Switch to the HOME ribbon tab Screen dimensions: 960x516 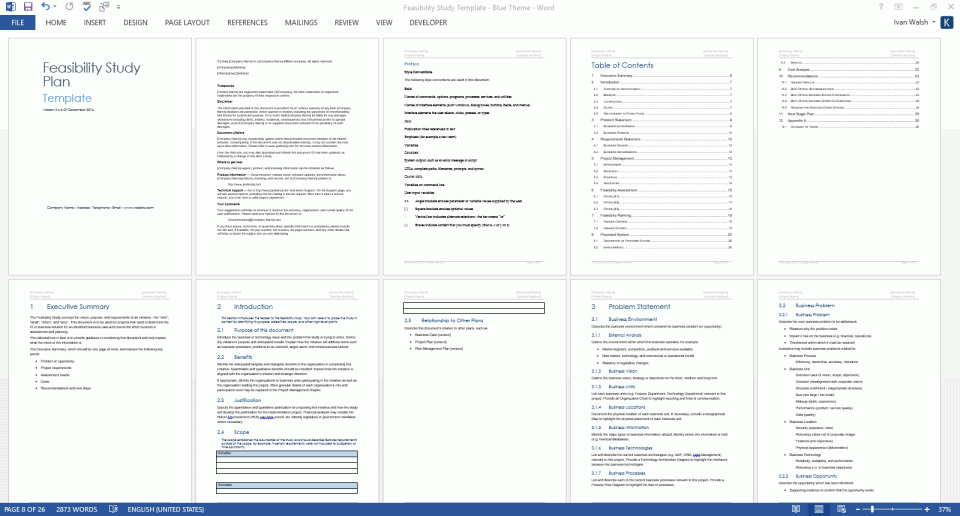pos(56,23)
